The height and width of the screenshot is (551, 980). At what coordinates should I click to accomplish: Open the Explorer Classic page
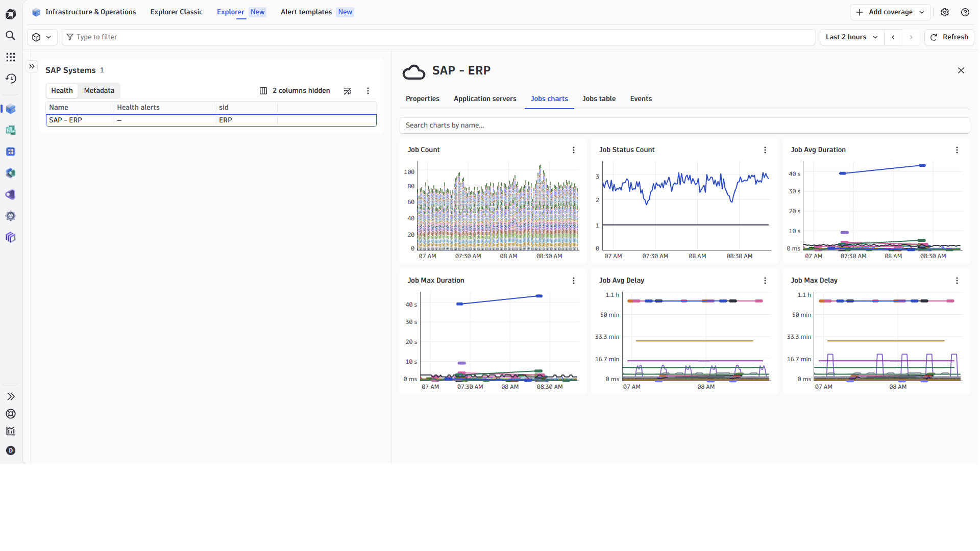click(x=176, y=12)
